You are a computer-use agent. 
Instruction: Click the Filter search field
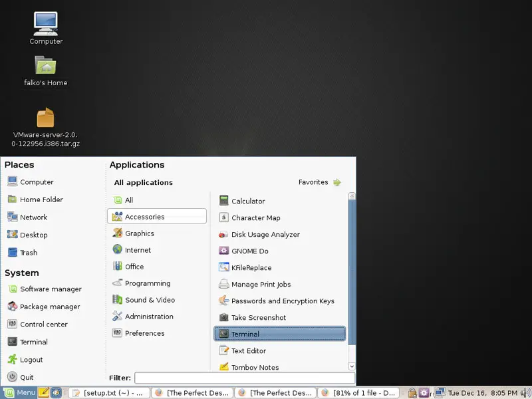[245, 378]
